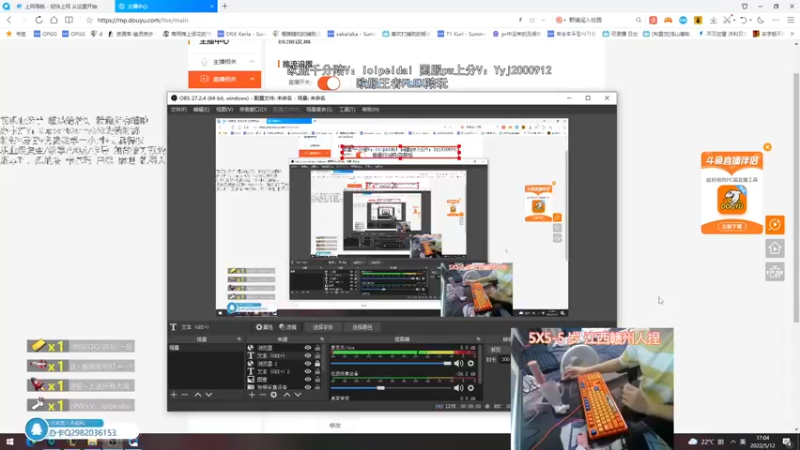Click the gamepad extension icon in browser toolbar

(668, 20)
